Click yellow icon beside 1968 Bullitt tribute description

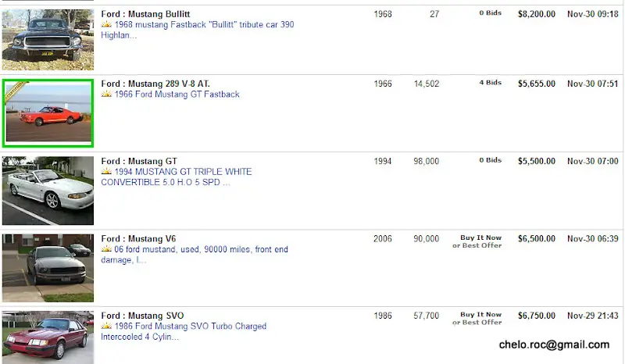[x=106, y=25]
